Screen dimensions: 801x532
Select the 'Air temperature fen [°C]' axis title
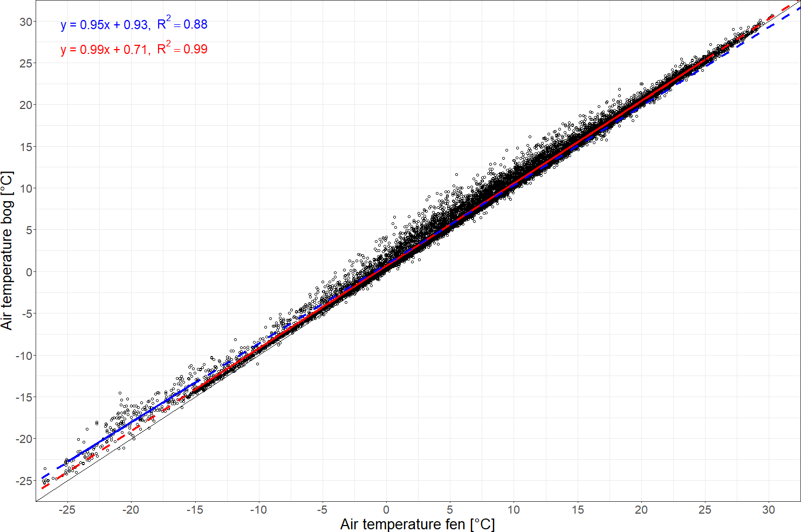(417, 524)
